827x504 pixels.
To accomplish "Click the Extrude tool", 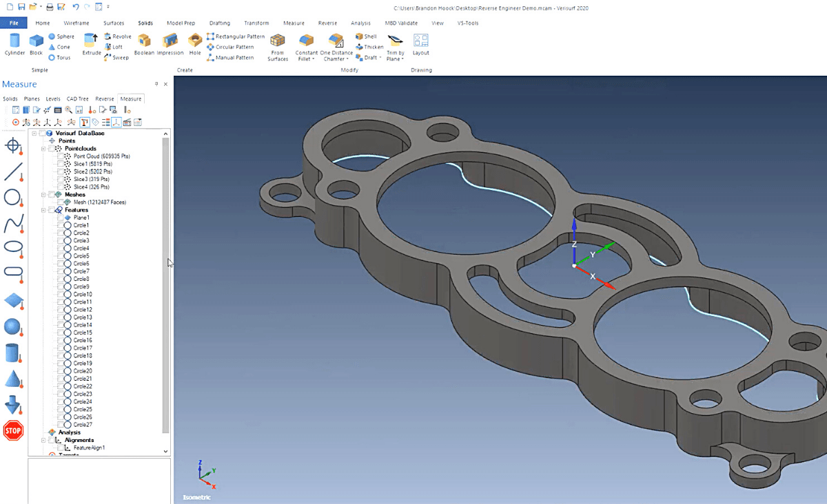I will 92,45.
